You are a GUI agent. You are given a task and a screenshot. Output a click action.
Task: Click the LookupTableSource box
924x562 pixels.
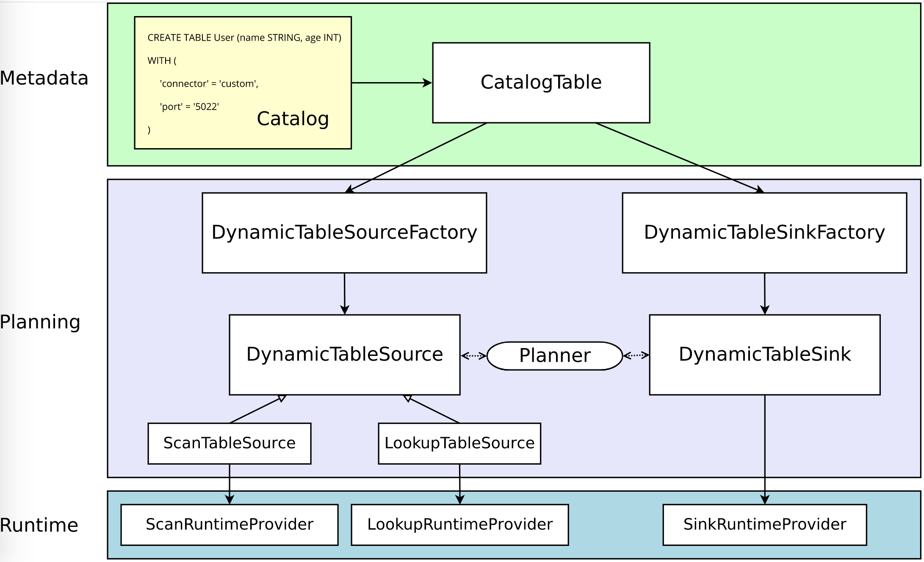459,444
